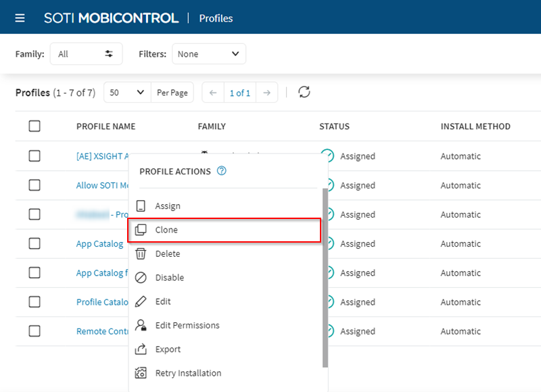
Task: Open the [AE] XSIGHT profile link
Action: click(x=103, y=156)
